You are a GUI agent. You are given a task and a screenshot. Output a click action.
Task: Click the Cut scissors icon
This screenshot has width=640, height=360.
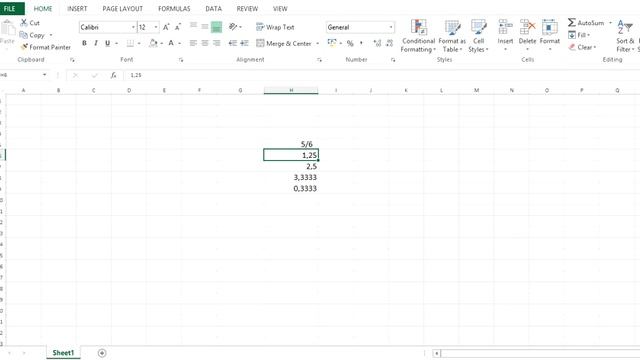click(24, 23)
